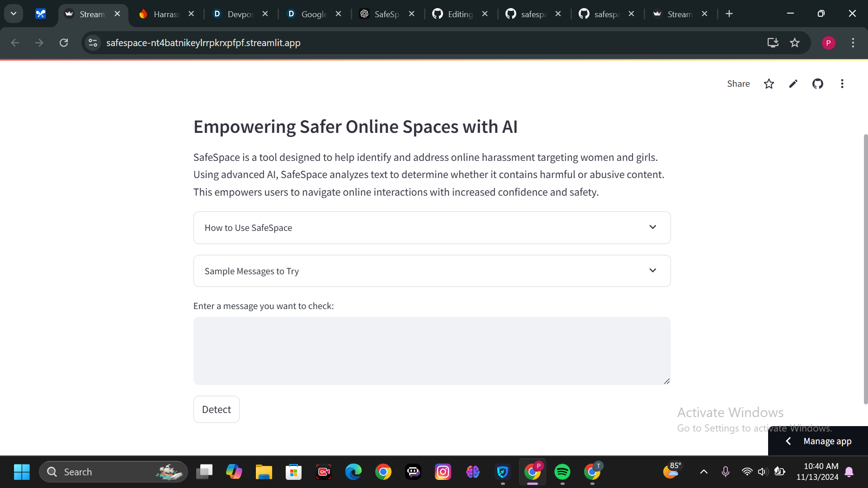Open the site information icon beside URL
The height and width of the screenshot is (488, 868).
pyautogui.click(x=93, y=42)
